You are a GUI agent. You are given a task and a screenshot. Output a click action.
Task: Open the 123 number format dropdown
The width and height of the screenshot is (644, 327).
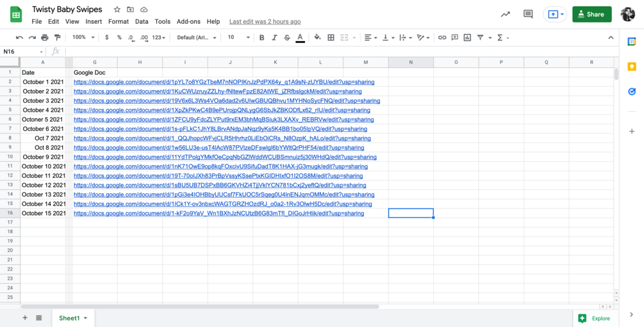(x=158, y=37)
